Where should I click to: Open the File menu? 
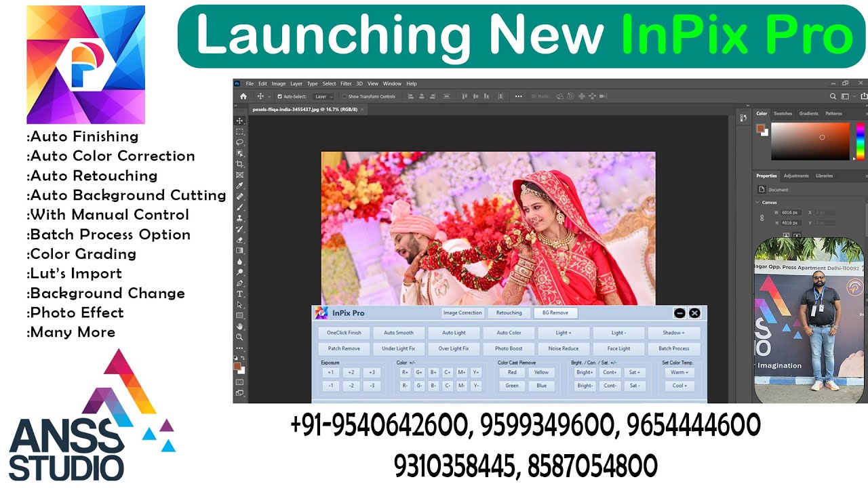pyautogui.click(x=250, y=83)
